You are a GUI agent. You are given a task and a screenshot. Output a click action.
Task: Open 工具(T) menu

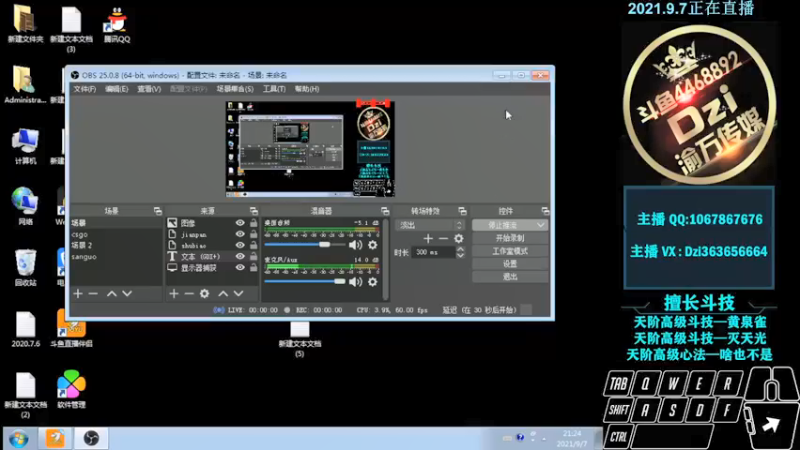274,89
